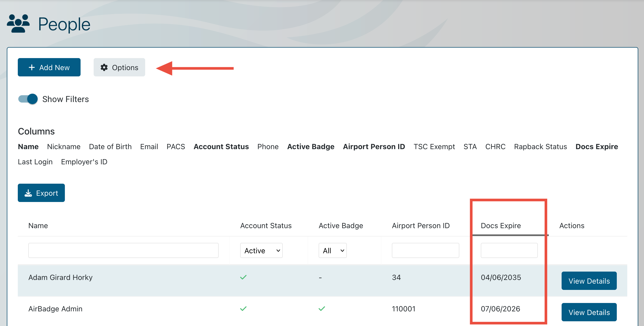Enable the Rapback Status column
Screen dimensions: 644x326
tap(540, 147)
